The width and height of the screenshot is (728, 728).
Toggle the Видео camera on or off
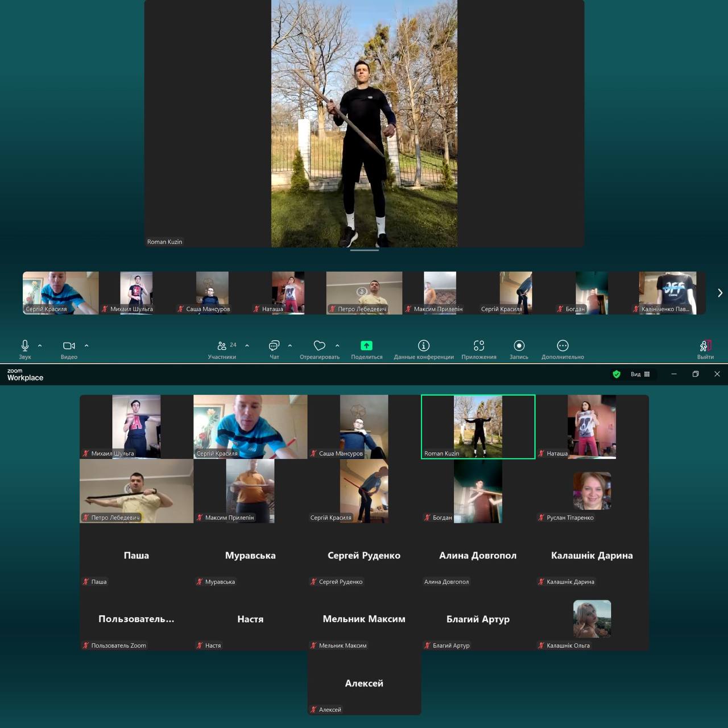(69, 346)
